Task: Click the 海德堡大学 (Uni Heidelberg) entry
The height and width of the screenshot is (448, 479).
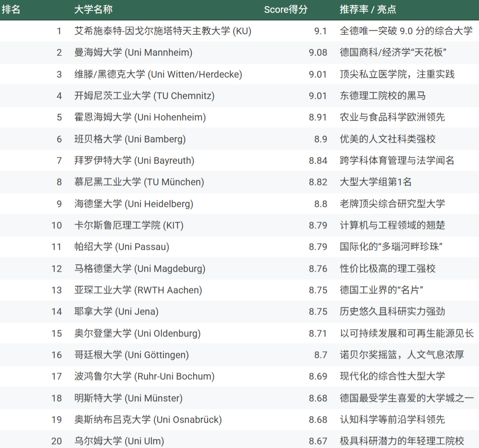Action: point(134,204)
